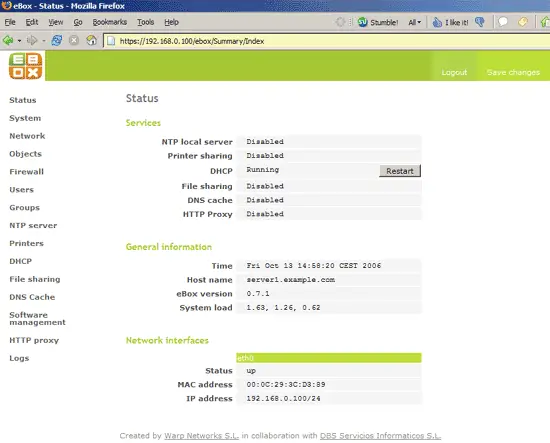Click the Time value Fri Oct 13
Screen dimensions: 550x443
coord(314,266)
